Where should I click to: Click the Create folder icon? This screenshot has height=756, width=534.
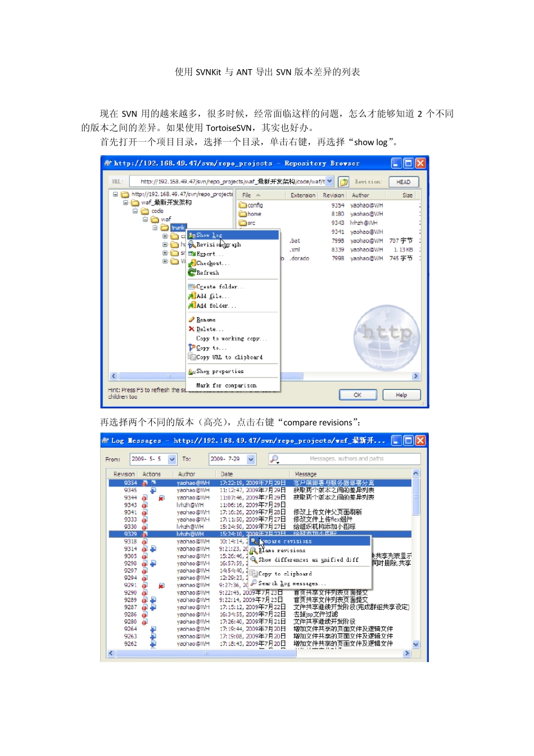tap(192, 287)
